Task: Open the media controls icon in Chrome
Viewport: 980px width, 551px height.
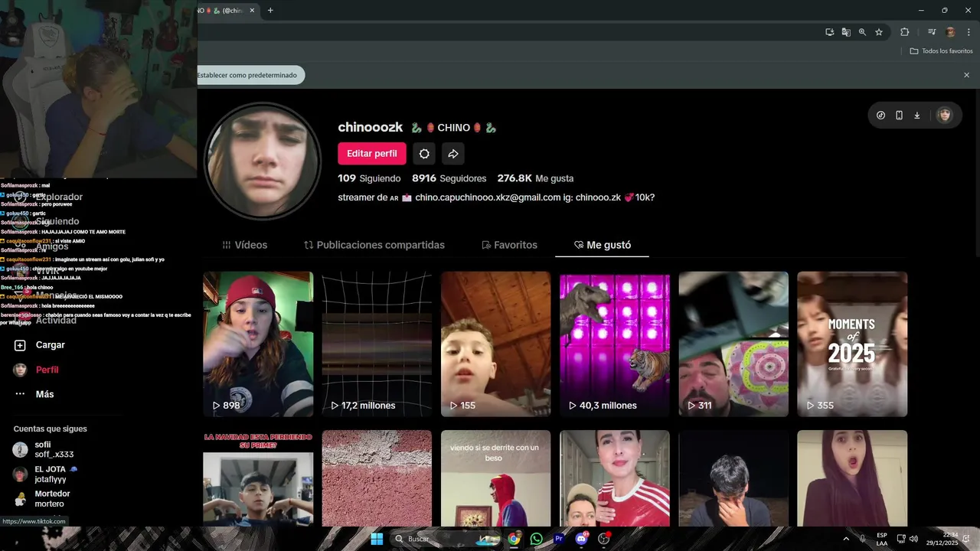Action: [932, 32]
